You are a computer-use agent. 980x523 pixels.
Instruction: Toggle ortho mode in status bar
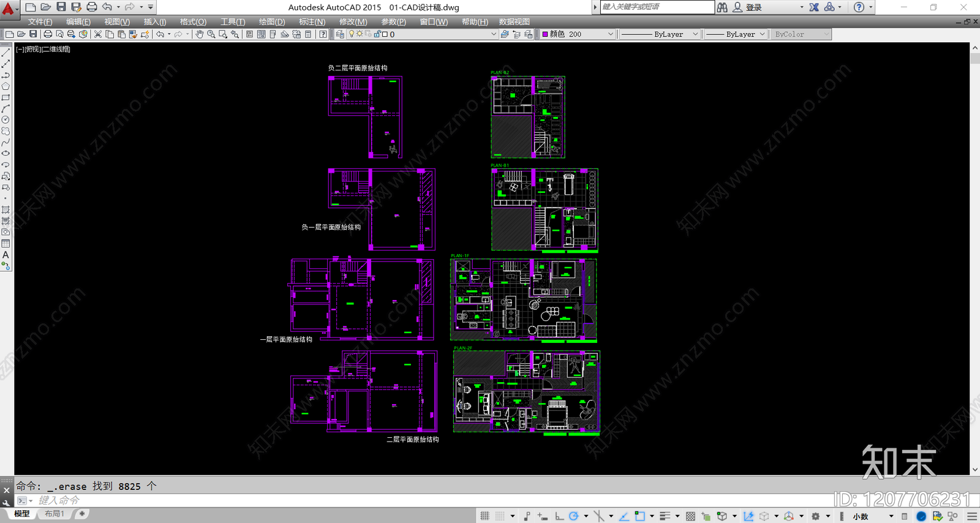559,516
